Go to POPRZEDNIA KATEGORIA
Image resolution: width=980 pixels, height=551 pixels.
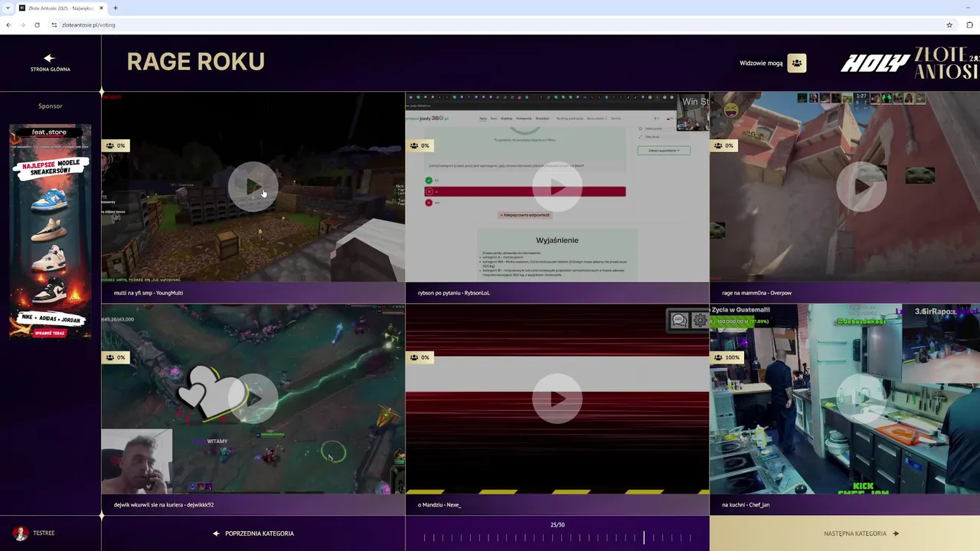click(x=253, y=533)
